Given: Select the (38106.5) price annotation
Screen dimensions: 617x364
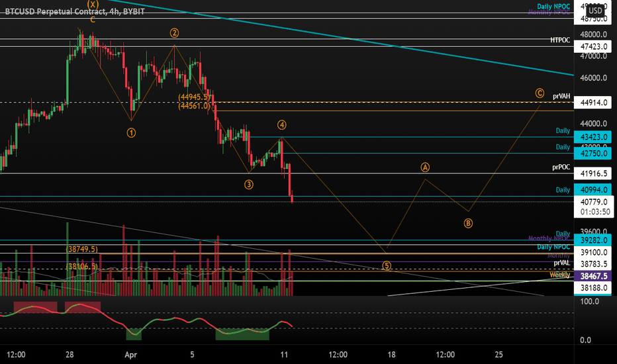Looking at the screenshot, I should tap(82, 267).
